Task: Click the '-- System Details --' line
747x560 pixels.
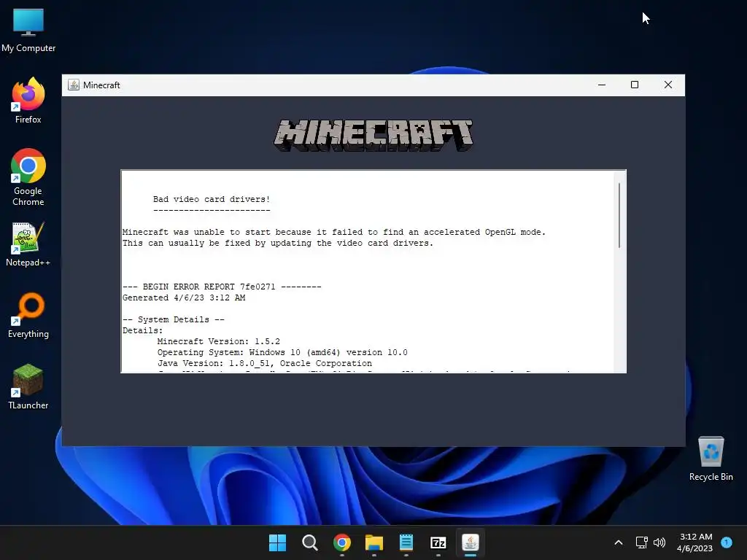Action: 174,319
